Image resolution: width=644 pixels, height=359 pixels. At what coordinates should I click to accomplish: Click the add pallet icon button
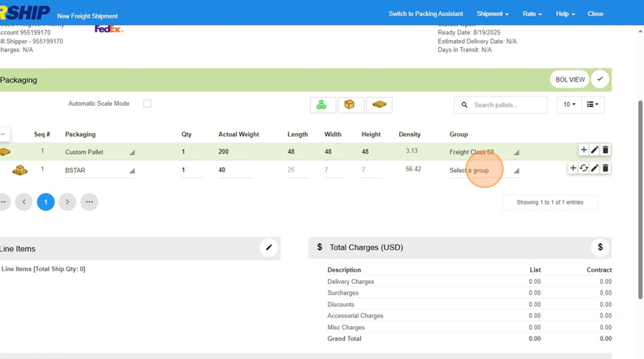click(379, 105)
